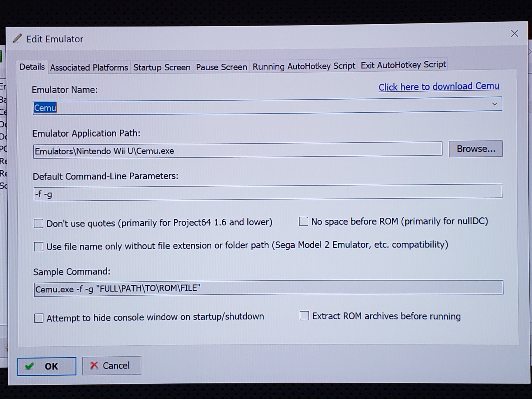
Task: Click the Edit Emulator title text
Action: (55, 39)
